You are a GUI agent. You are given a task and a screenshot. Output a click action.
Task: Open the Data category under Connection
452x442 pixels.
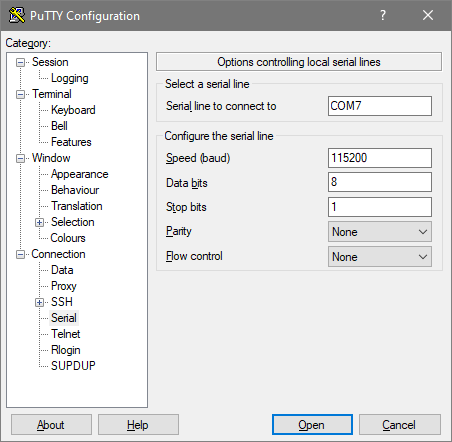click(x=62, y=270)
